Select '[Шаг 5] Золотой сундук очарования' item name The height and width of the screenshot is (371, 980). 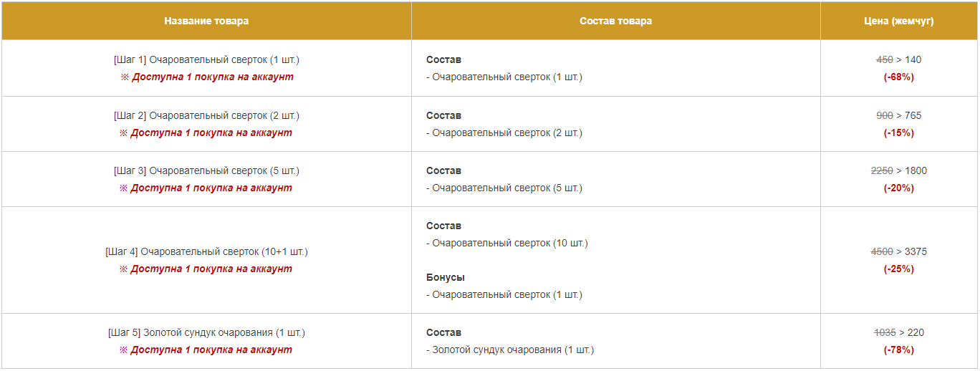coord(206,332)
